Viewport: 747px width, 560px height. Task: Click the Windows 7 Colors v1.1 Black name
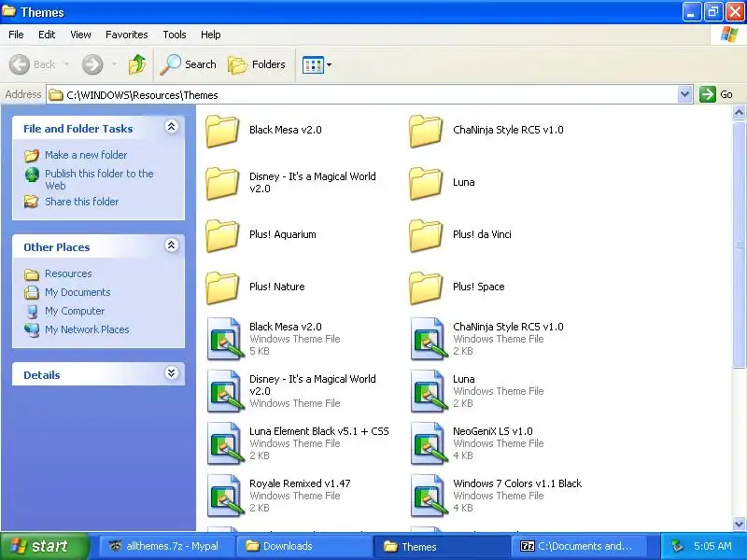(517, 483)
